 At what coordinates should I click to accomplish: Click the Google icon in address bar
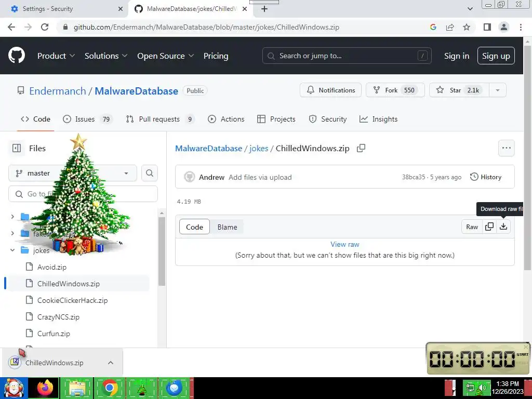(x=433, y=27)
